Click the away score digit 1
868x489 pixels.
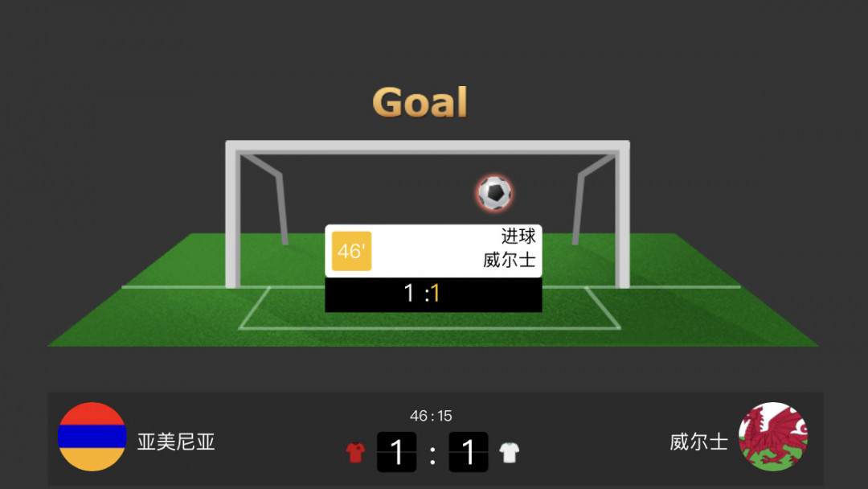pos(469,452)
